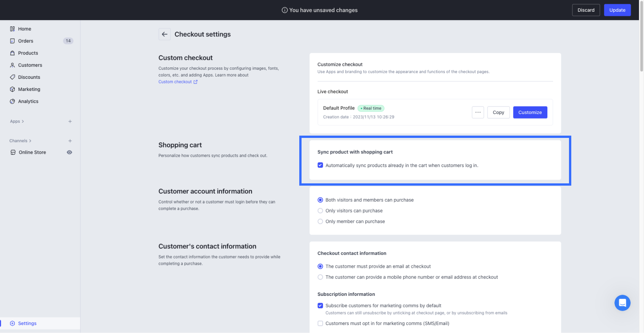This screenshot has height=333, width=644.
Task: Select mobile phone number or email option
Action: (x=320, y=277)
